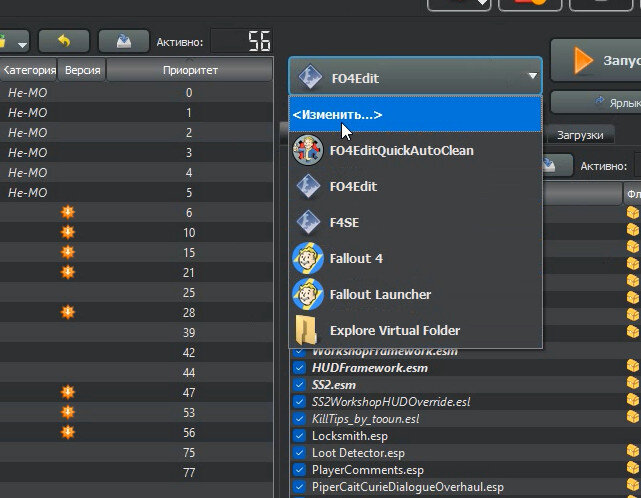Click the Активно counter showing 56

click(x=241, y=41)
